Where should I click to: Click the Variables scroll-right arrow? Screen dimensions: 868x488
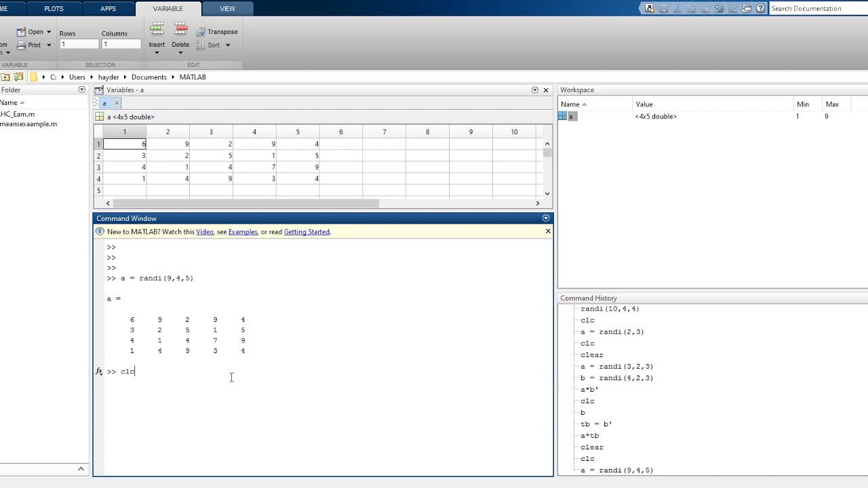pyautogui.click(x=538, y=203)
